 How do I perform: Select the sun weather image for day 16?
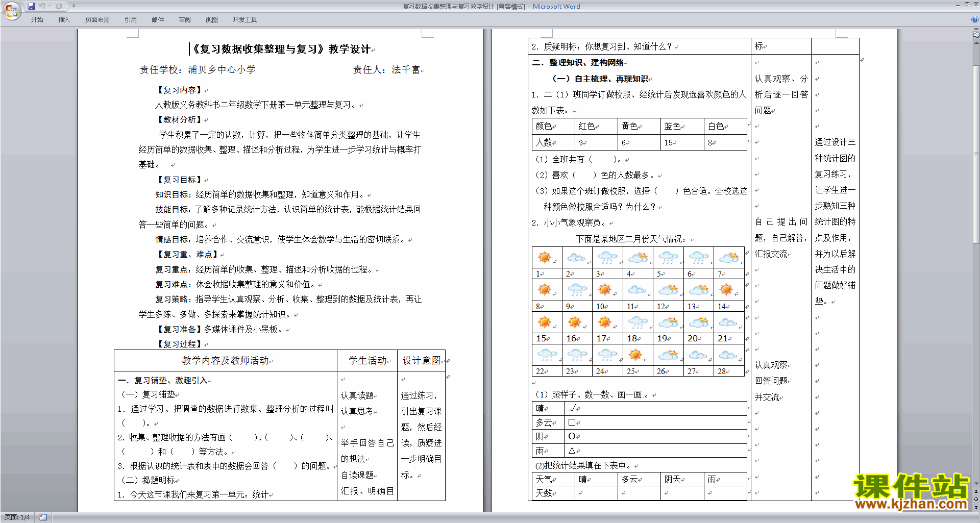point(575,322)
